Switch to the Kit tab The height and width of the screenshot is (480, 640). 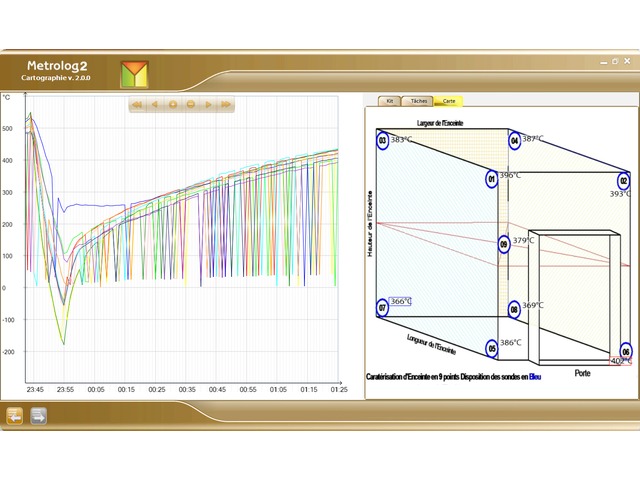(x=390, y=101)
